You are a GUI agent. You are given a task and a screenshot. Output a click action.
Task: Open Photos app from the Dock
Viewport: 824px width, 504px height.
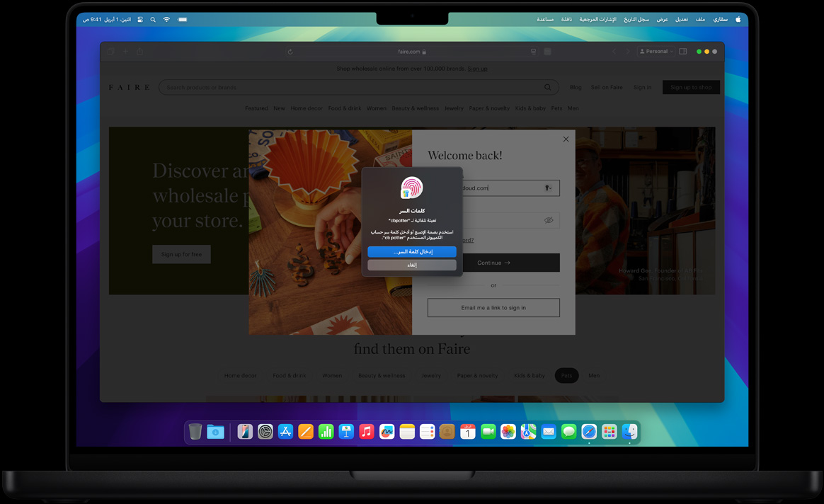click(x=508, y=432)
